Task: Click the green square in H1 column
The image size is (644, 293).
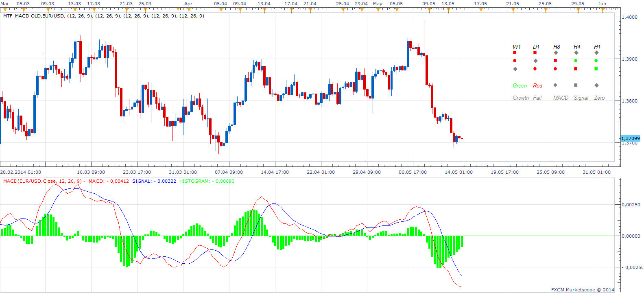Action: point(596,69)
